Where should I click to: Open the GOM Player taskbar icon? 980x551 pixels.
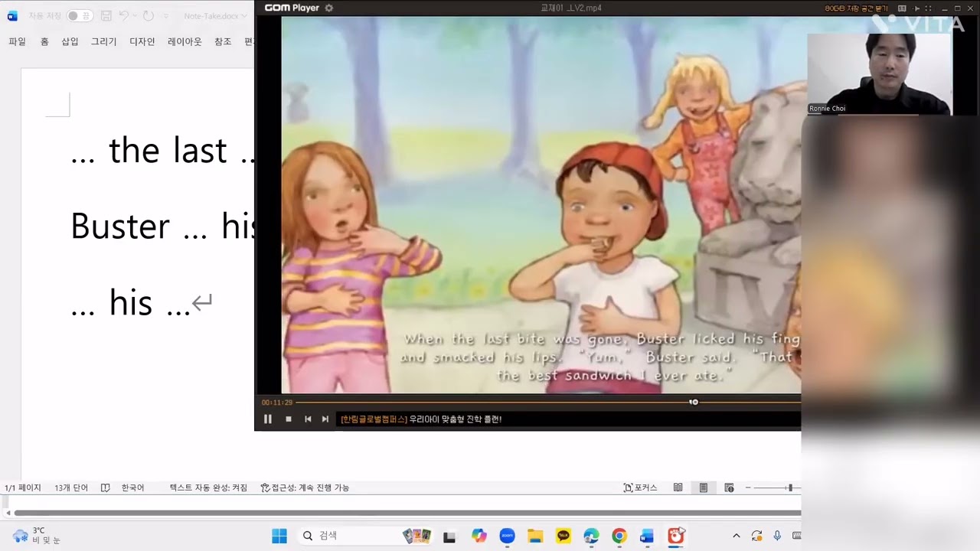[x=675, y=536]
